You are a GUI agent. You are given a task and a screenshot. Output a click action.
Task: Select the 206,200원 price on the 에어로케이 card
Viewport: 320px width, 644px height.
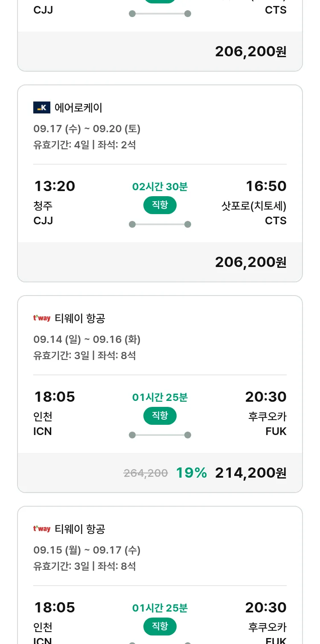pos(250,262)
